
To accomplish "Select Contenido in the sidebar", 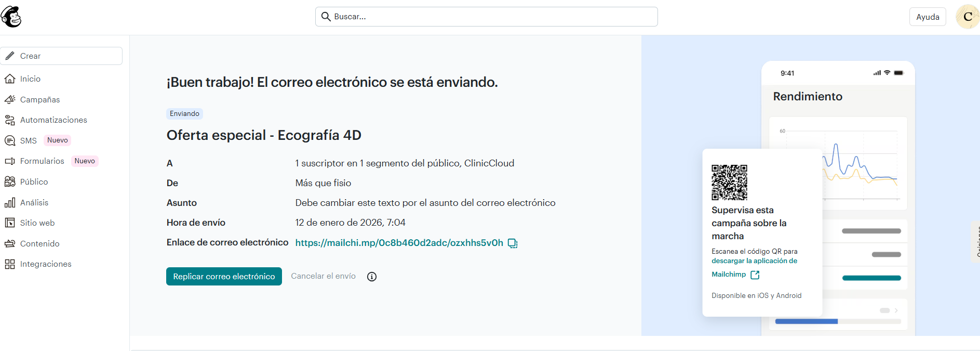I will (39, 244).
